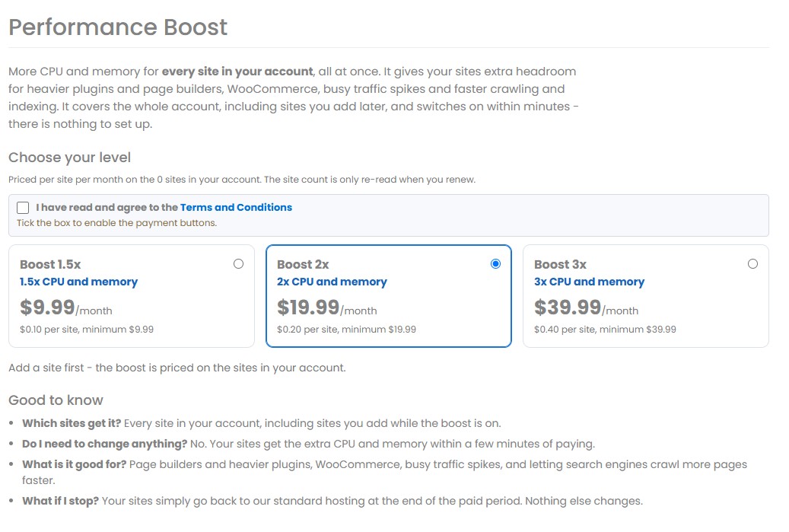
Task: Click the 'Good to know' heading
Action: coord(56,400)
